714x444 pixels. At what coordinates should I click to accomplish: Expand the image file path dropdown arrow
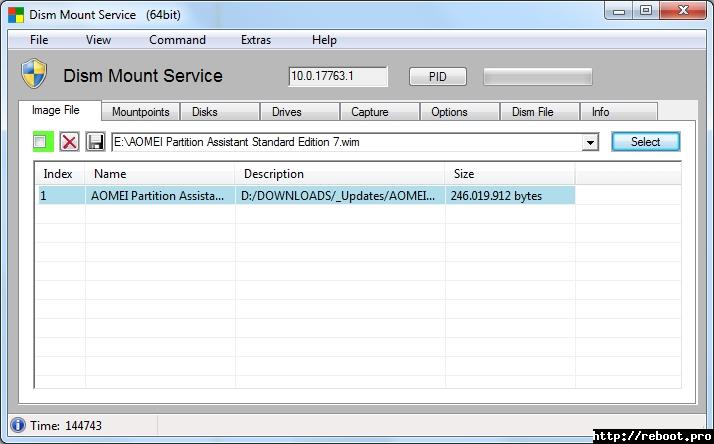pos(590,142)
